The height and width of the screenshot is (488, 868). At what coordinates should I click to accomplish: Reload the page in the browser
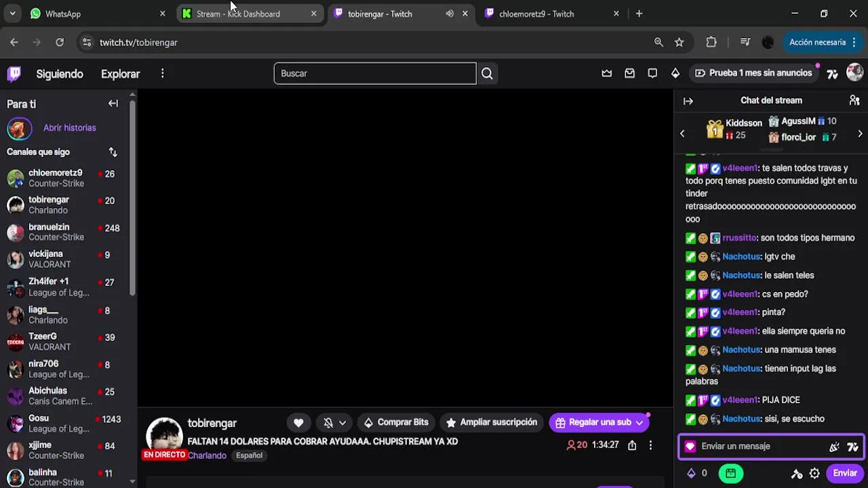tap(60, 42)
